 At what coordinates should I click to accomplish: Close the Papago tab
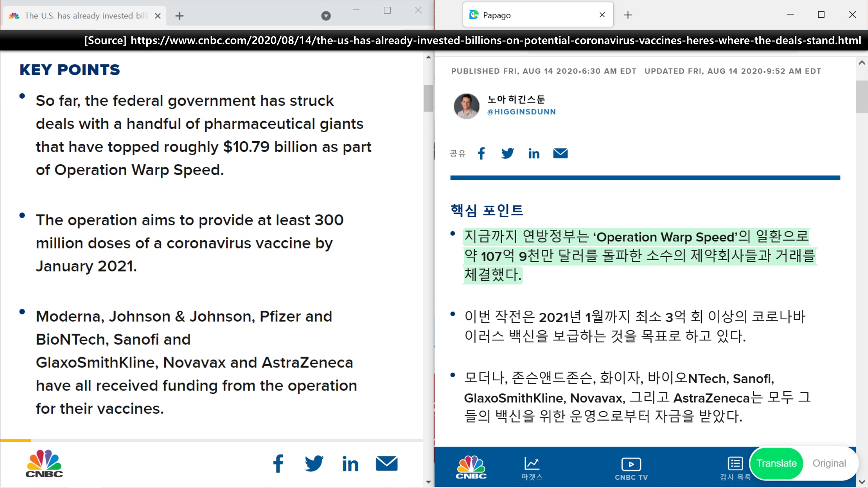(602, 15)
